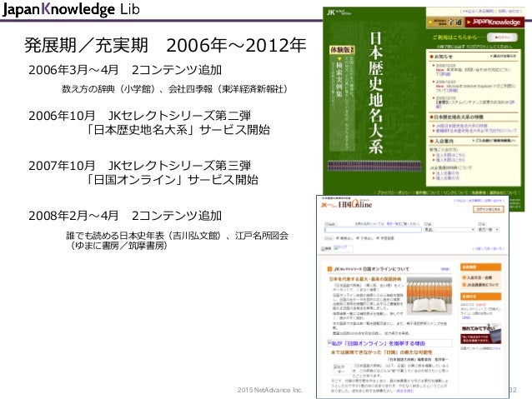532x399 pixels.
Task: Click the line 2008年2月～4月 2コンテンツ追加
Action: pyautogui.click(x=125, y=216)
